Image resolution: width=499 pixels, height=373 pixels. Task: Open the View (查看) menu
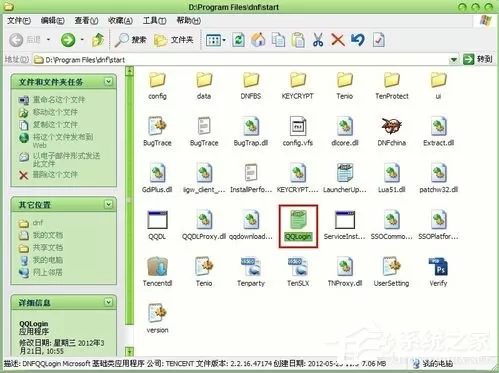coord(86,21)
